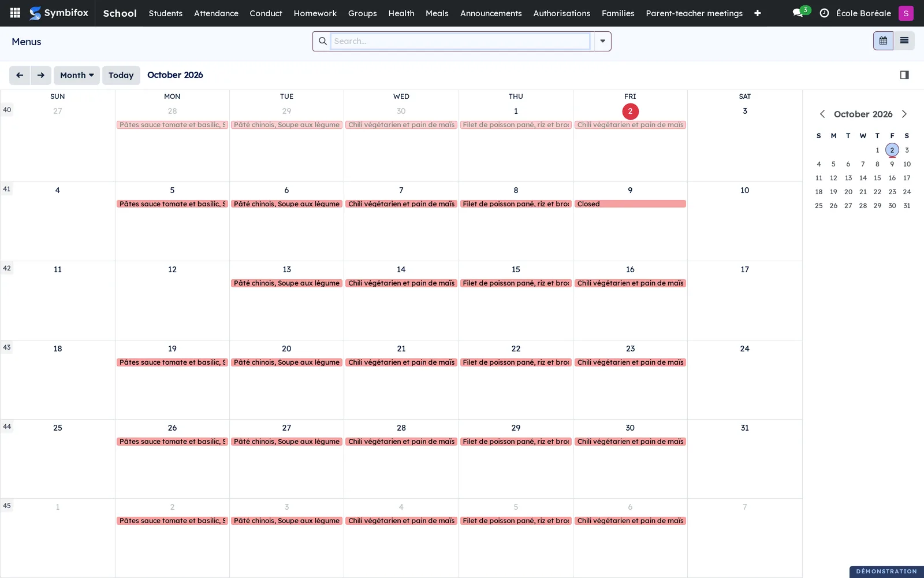Select day 31 in the mini calendar
This screenshot has width=924, height=578.
[x=907, y=206]
